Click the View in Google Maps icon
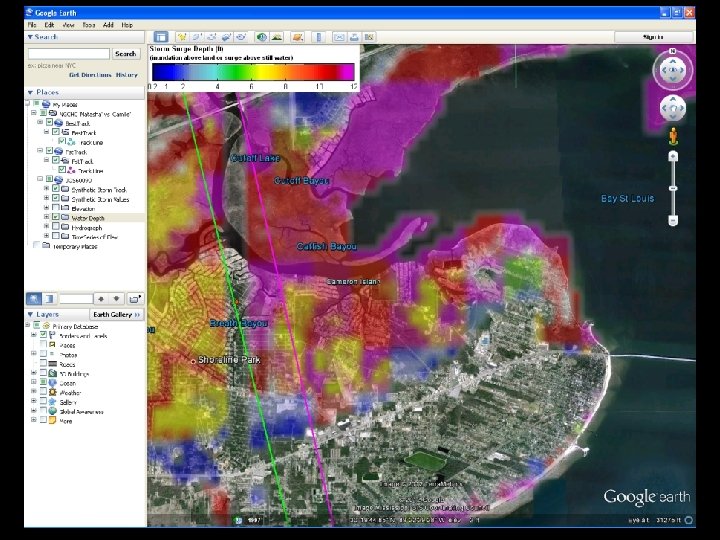This screenshot has width=720, height=540. tap(369, 37)
